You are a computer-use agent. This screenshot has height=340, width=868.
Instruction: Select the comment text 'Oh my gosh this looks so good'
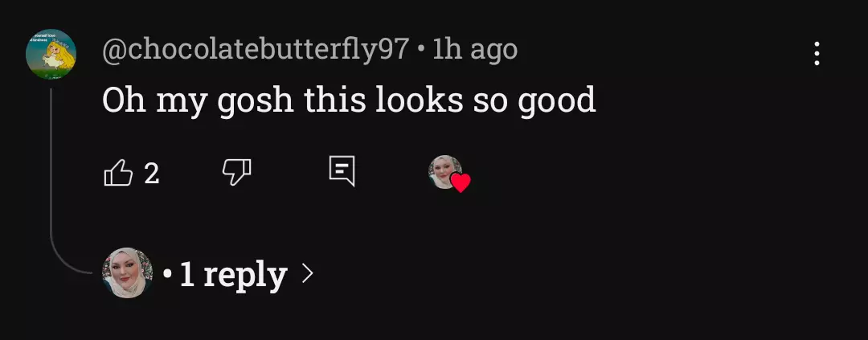[349, 100]
